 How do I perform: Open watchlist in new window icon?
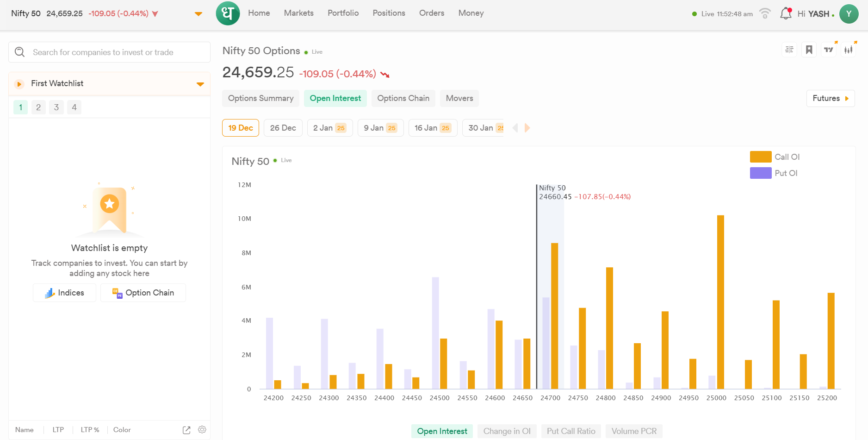186,430
